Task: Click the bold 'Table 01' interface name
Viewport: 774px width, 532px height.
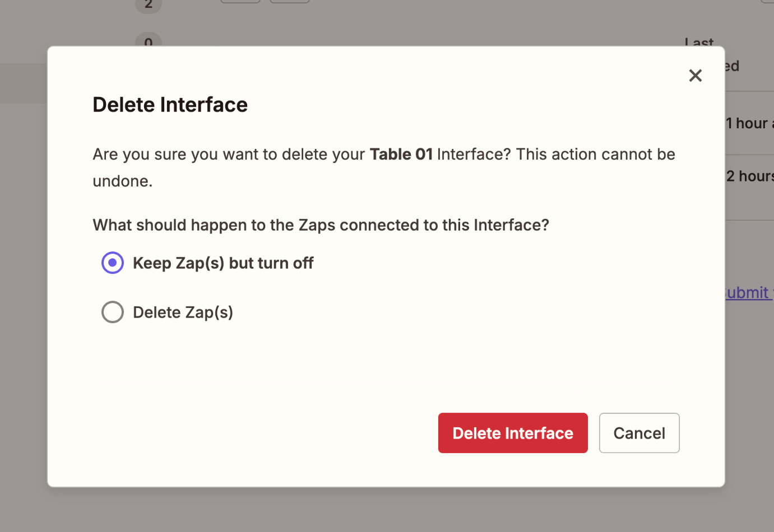Action: 401,155
